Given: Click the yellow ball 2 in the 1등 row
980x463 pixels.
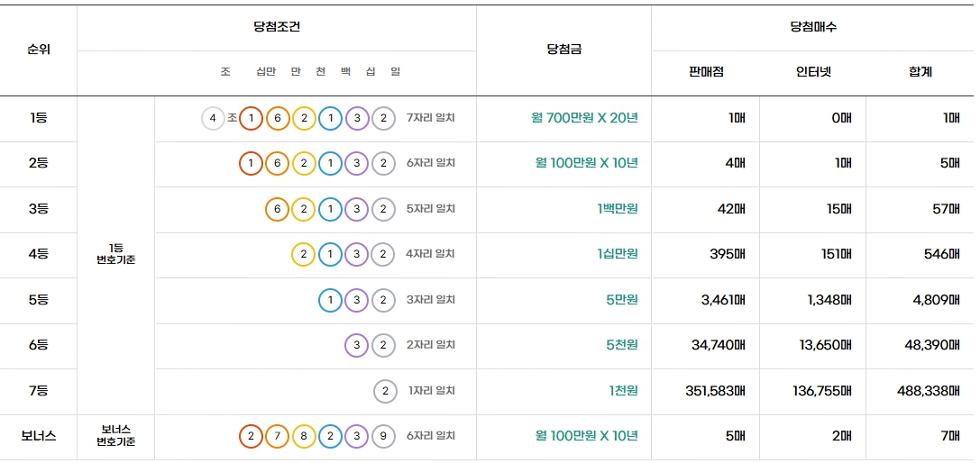Looking at the screenshot, I should [304, 118].
